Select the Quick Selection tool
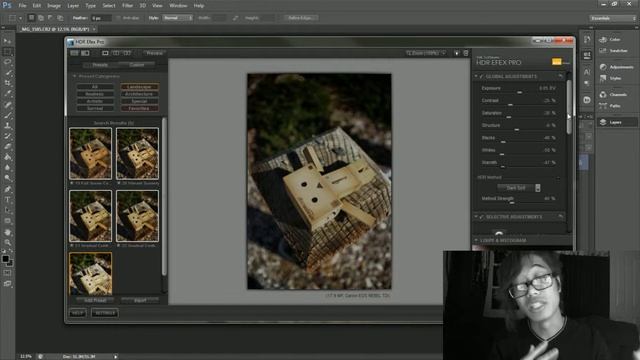Viewport: 640px width, 360px height. click(7, 73)
